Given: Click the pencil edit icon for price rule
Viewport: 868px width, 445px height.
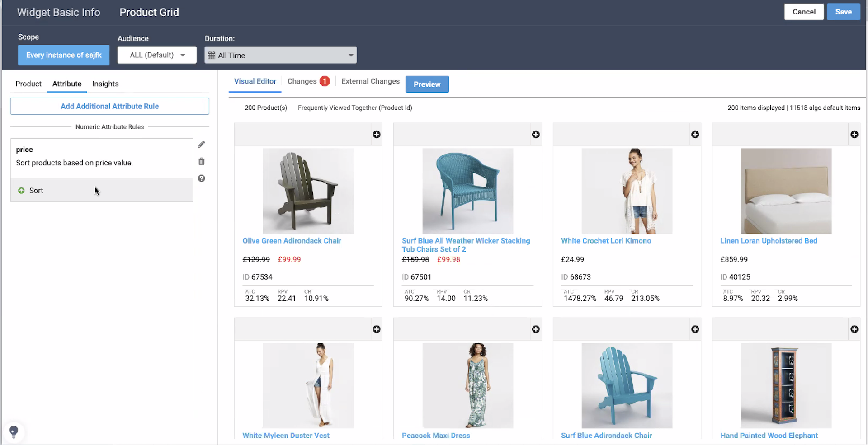Looking at the screenshot, I should [x=201, y=144].
